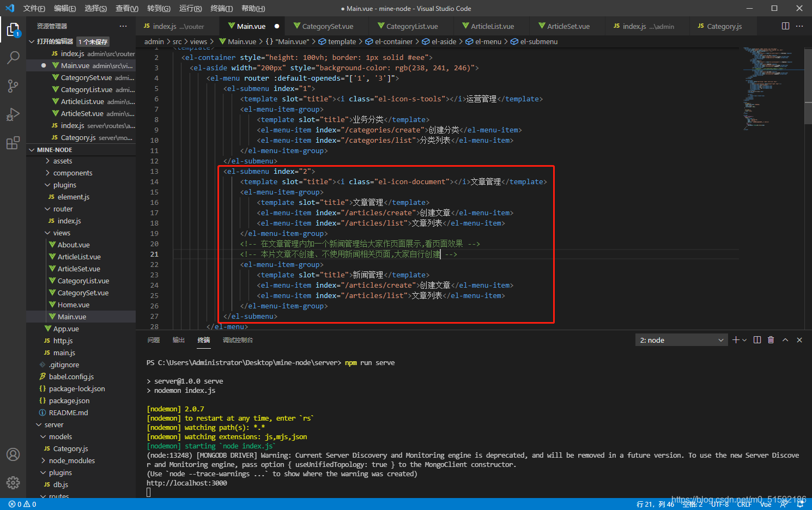Click the errors and warnings status indicator
Screen dimensions: 812x510
22,504
